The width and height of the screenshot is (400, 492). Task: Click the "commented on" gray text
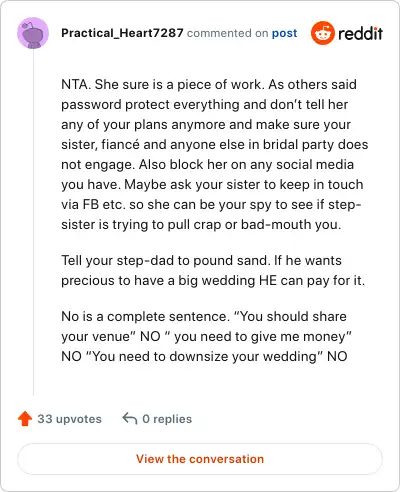[227, 33]
